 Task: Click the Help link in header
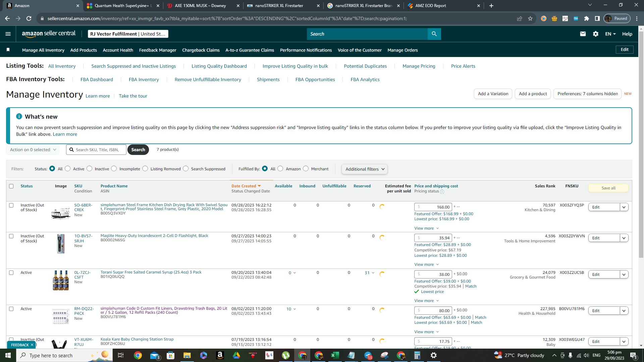pyautogui.click(x=627, y=34)
